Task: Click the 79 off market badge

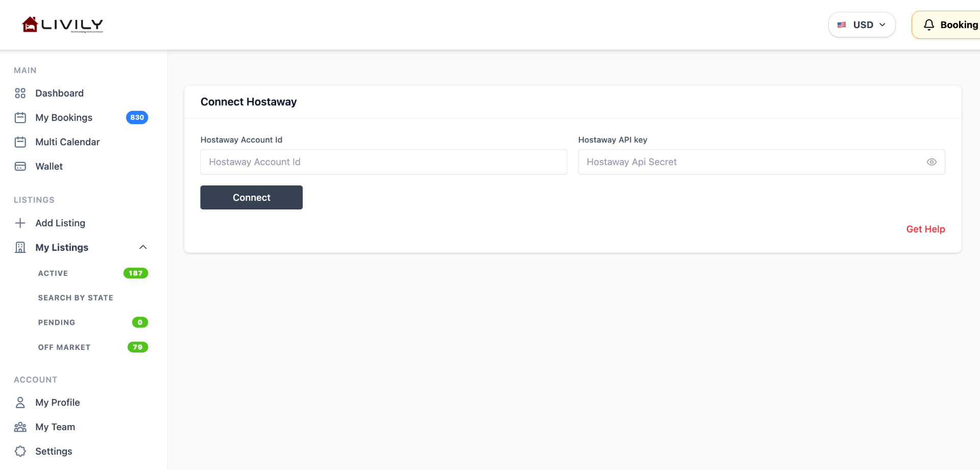Action: click(x=138, y=347)
